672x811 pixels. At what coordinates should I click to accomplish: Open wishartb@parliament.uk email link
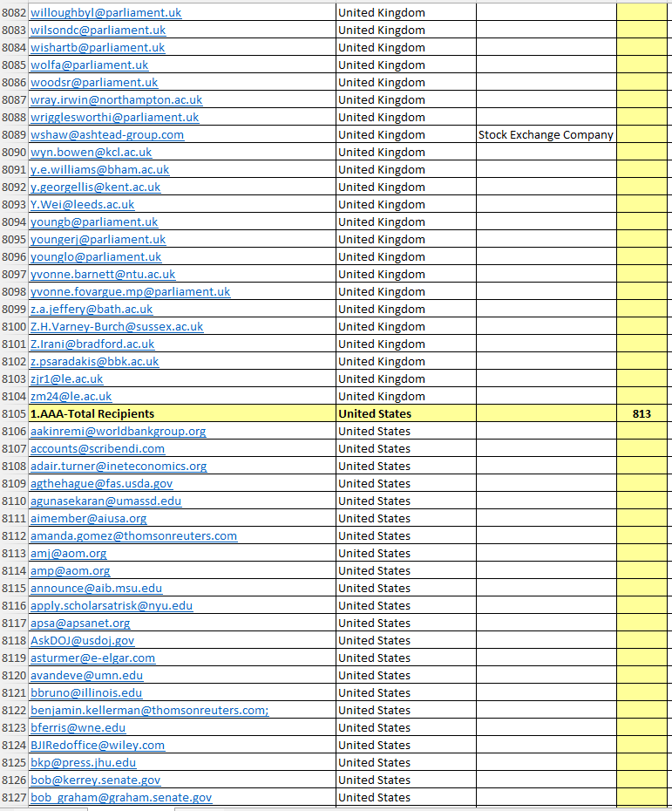click(98, 48)
